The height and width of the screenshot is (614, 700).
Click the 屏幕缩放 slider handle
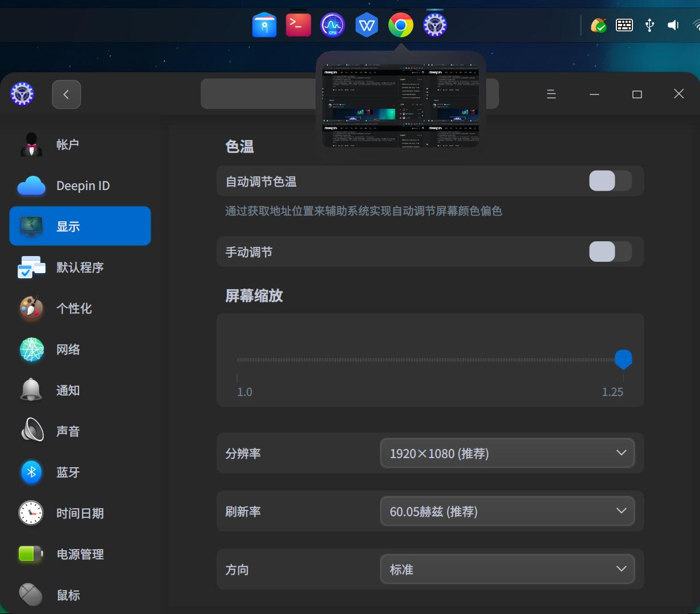click(623, 360)
